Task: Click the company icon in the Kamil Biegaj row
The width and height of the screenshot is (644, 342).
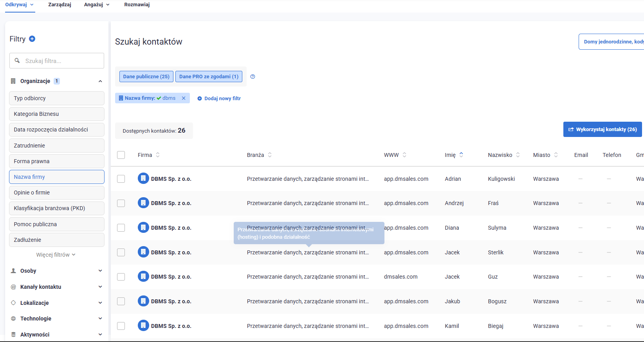Action: [x=143, y=326]
